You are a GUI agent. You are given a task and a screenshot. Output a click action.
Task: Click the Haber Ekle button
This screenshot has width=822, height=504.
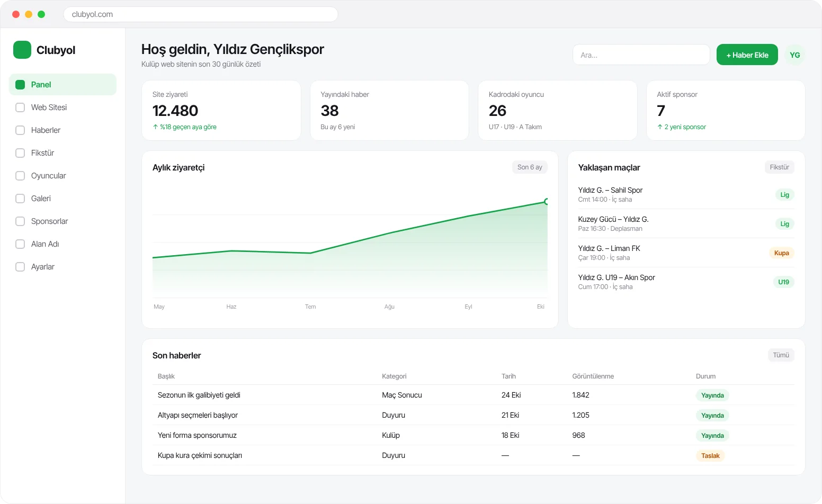[x=747, y=55]
